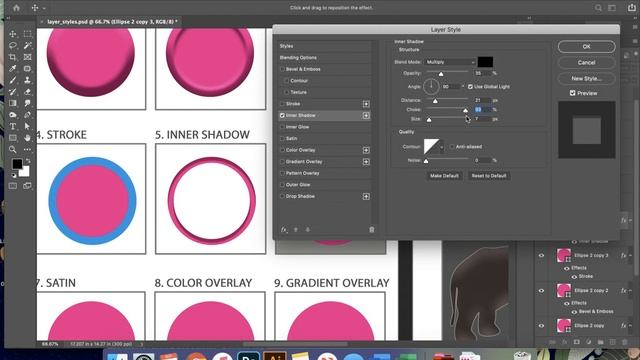Click the Layers panel delete layer trash icon

pyautogui.click(x=625, y=342)
